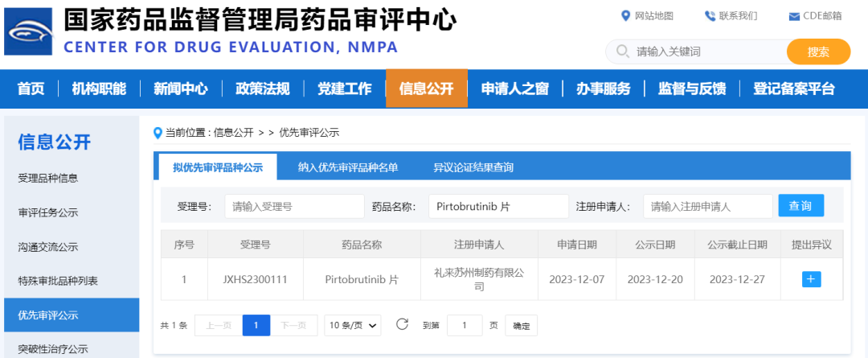The image size is (868, 358).
Task: Open 办事服务 navigation item
Action: point(604,88)
